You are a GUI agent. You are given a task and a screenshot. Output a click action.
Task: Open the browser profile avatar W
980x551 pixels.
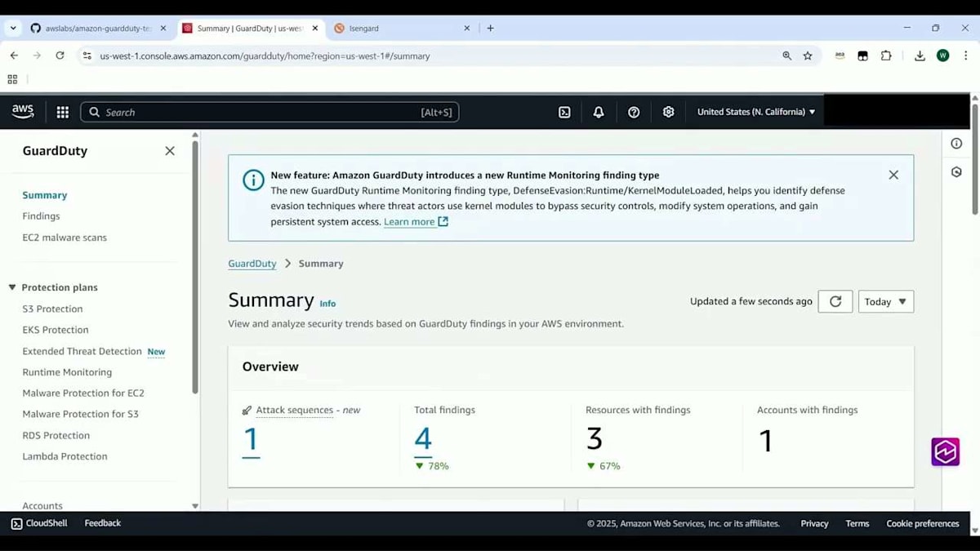943,56
